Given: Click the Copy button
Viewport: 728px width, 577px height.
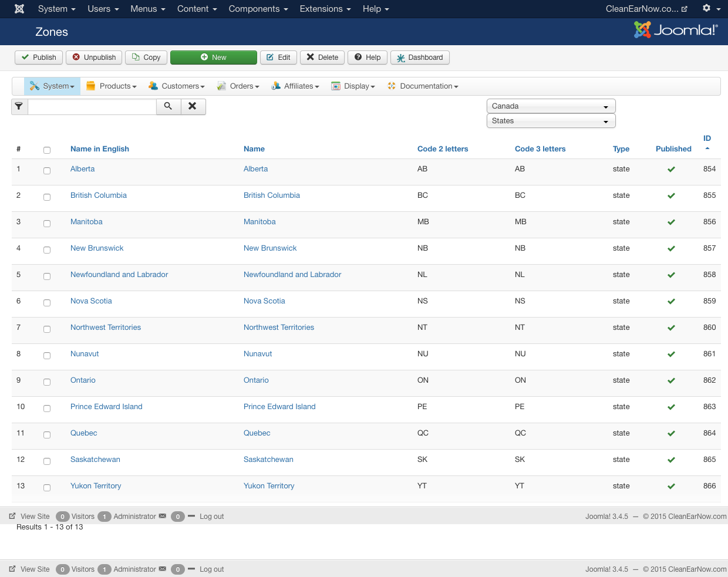Looking at the screenshot, I should [x=146, y=58].
